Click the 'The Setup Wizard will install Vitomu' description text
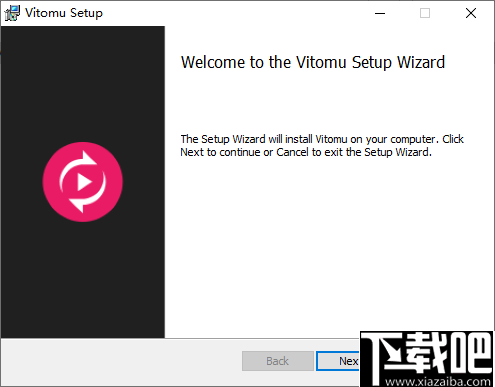Image resolution: width=495 pixels, height=387 pixels. (x=322, y=145)
